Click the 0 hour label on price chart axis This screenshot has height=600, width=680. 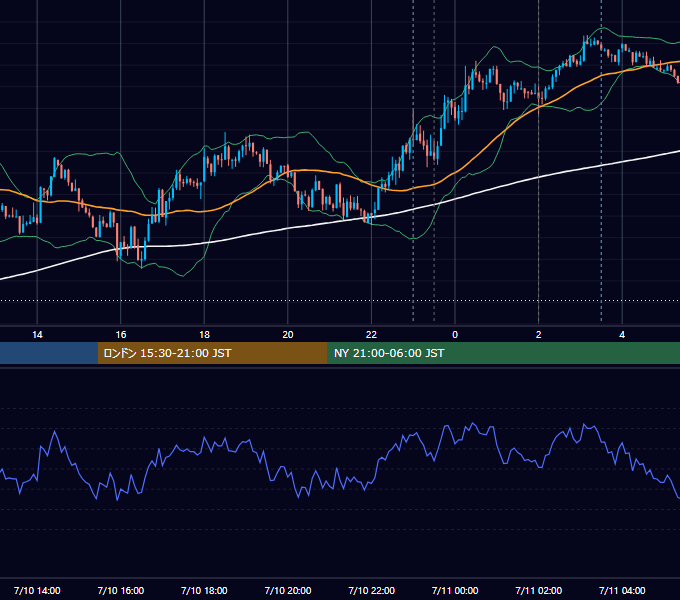pyautogui.click(x=455, y=335)
